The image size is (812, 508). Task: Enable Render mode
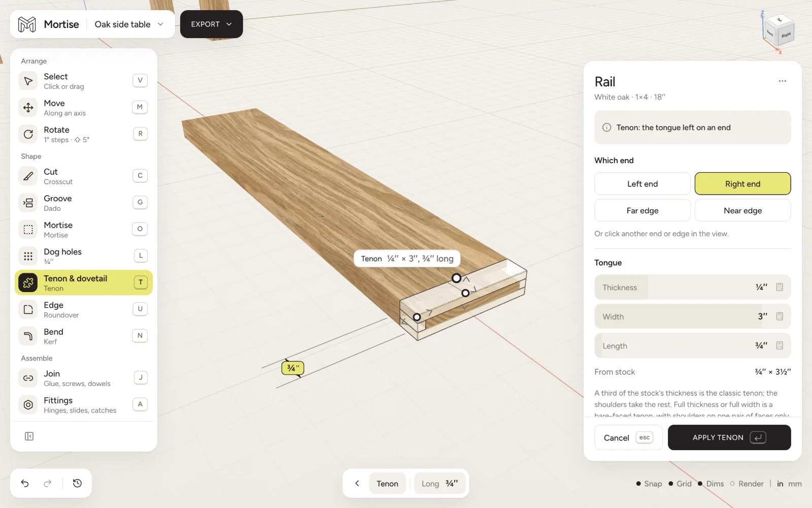(x=747, y=484)
